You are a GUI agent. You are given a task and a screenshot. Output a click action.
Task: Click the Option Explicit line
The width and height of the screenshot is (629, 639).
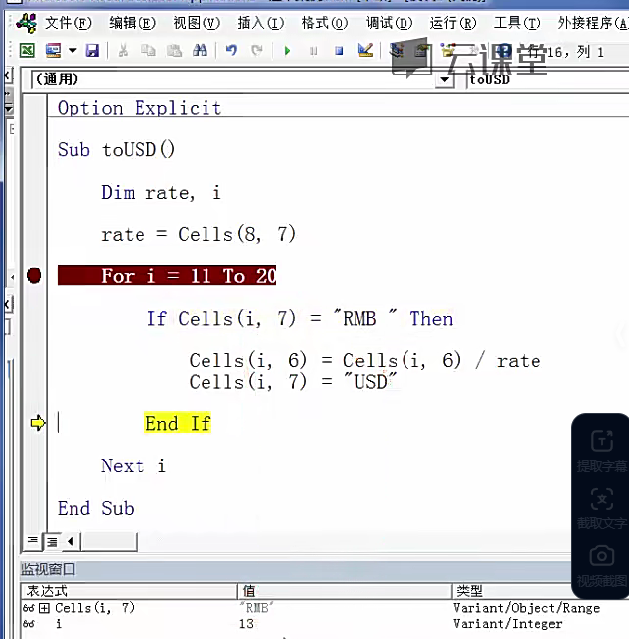click(x=139, y=108)
